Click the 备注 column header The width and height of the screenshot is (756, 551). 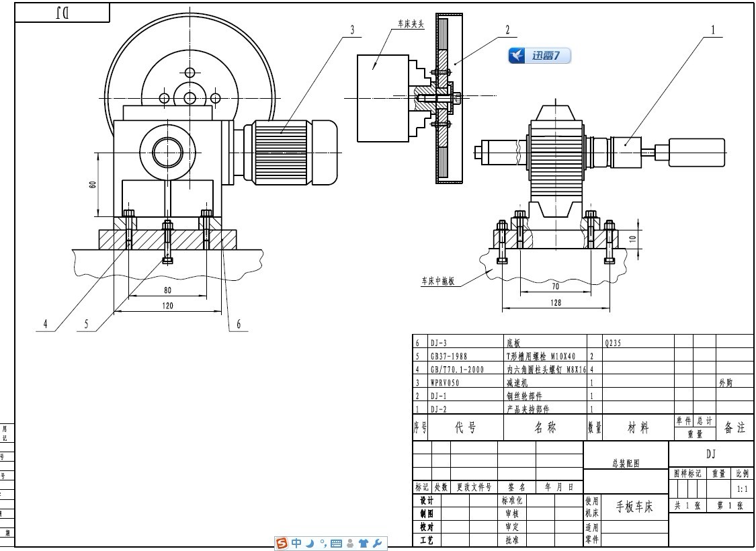pos(734,427)
